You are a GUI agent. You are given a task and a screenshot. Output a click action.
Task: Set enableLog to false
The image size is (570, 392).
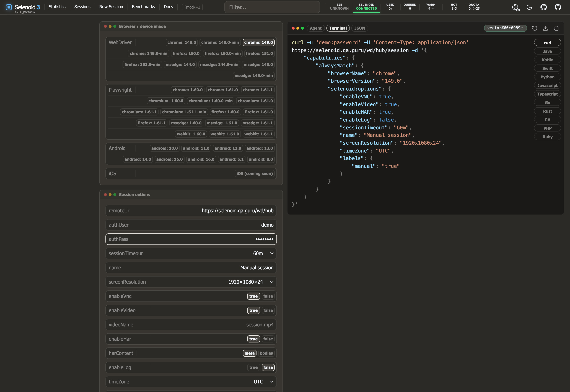pyautogui.click(x=268, y=367)
